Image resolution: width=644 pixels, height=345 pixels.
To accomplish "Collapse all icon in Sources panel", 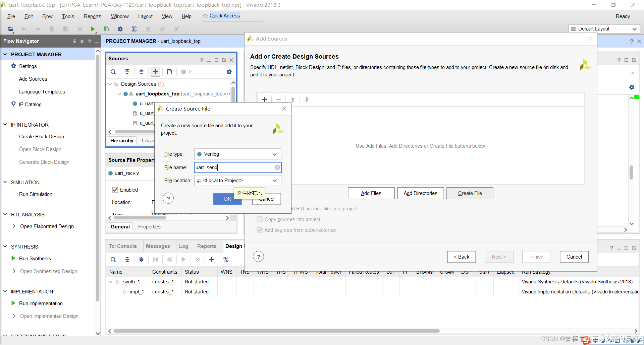I will [127, 72].
